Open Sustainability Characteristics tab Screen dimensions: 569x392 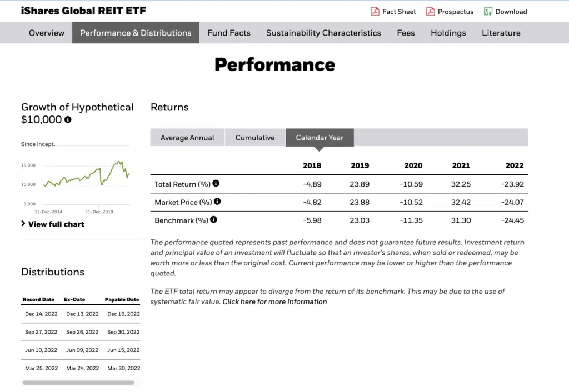(x=323, y=33)
